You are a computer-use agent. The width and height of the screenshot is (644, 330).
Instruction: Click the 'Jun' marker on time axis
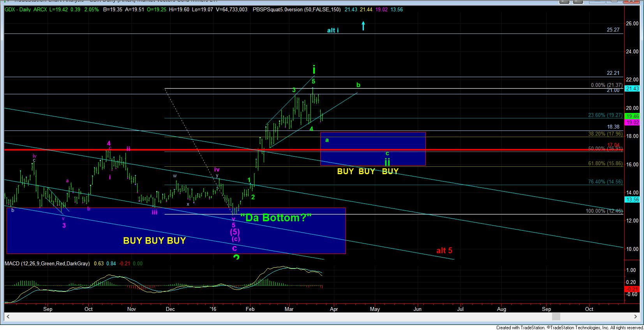417,309
